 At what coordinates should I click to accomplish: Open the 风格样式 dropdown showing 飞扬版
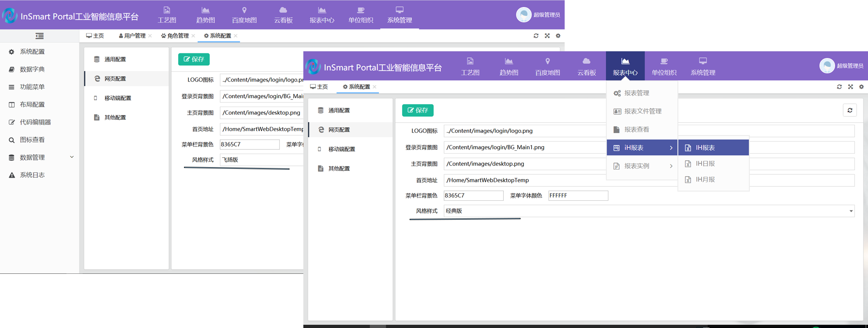(262, 160)
